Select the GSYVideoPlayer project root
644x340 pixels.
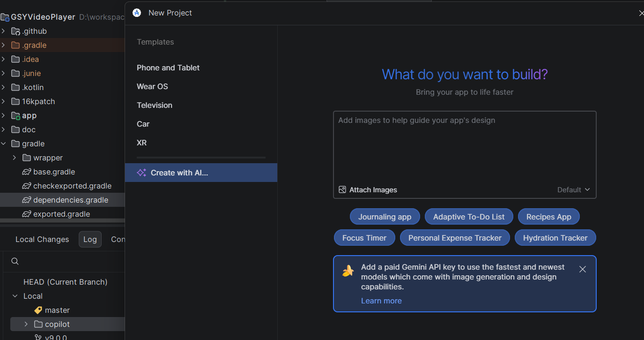(x=62, y=17)
